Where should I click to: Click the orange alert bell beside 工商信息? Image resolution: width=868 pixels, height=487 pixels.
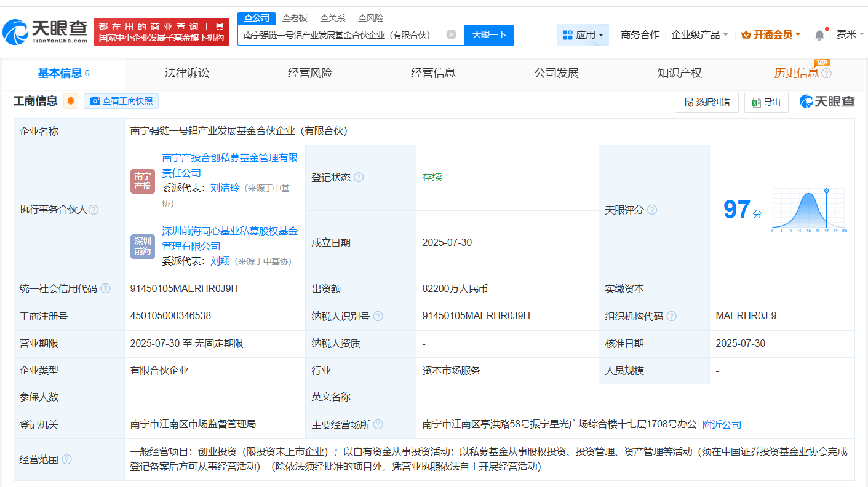pos(71,101)
